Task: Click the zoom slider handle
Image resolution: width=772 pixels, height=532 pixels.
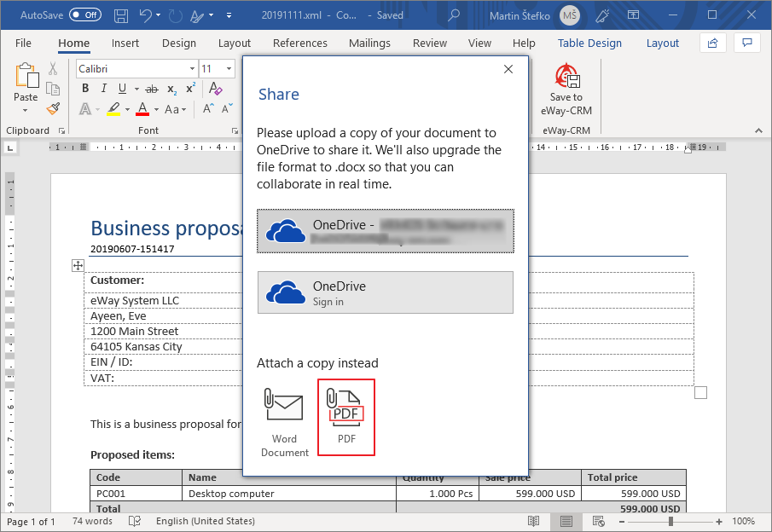Action: [670, 521]
